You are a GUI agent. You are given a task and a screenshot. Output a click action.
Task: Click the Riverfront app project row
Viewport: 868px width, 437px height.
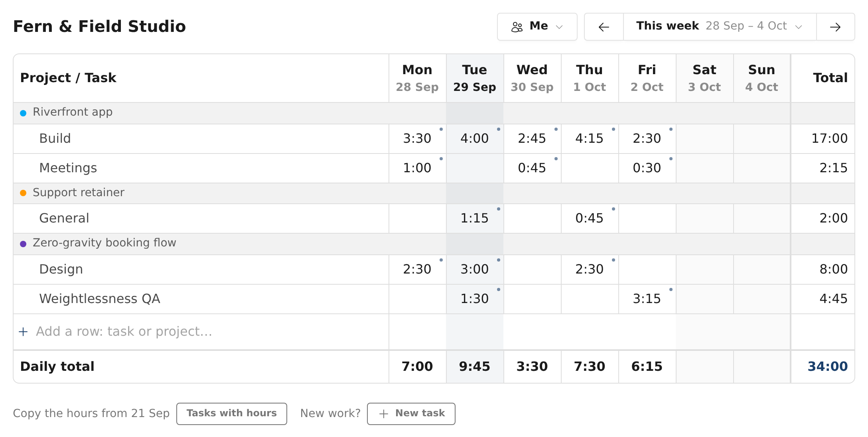(434, 113)
